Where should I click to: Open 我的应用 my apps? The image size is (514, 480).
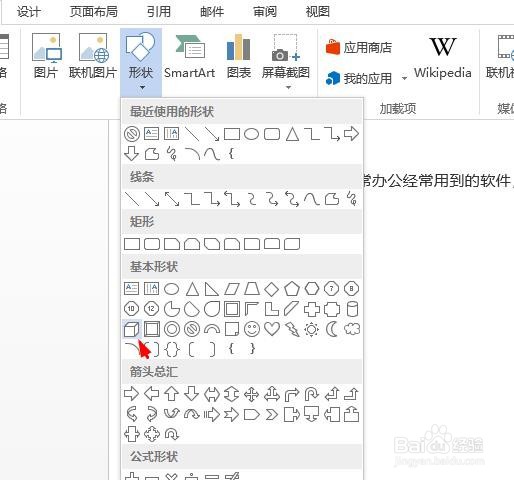click(x=359, y=78)
